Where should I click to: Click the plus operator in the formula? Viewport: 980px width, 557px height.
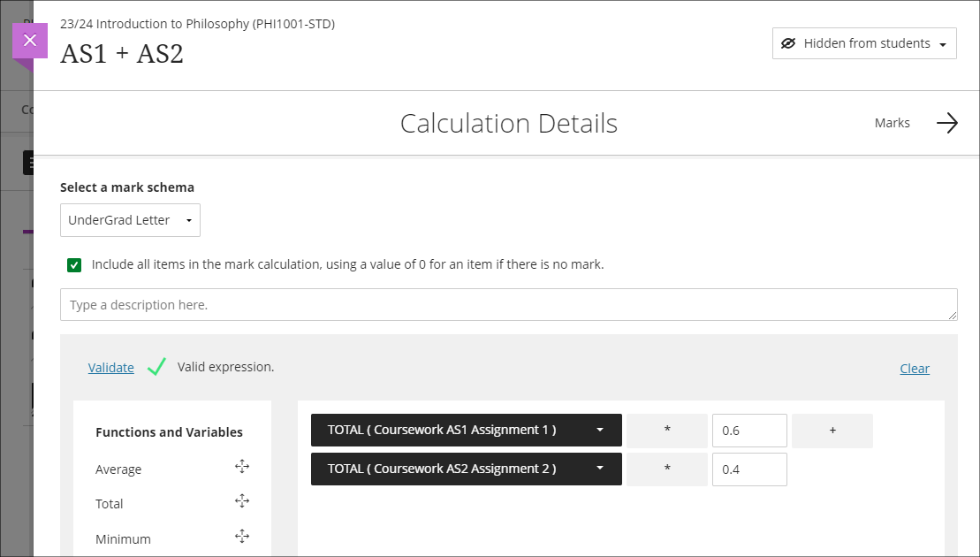click(x=832, y=431)
